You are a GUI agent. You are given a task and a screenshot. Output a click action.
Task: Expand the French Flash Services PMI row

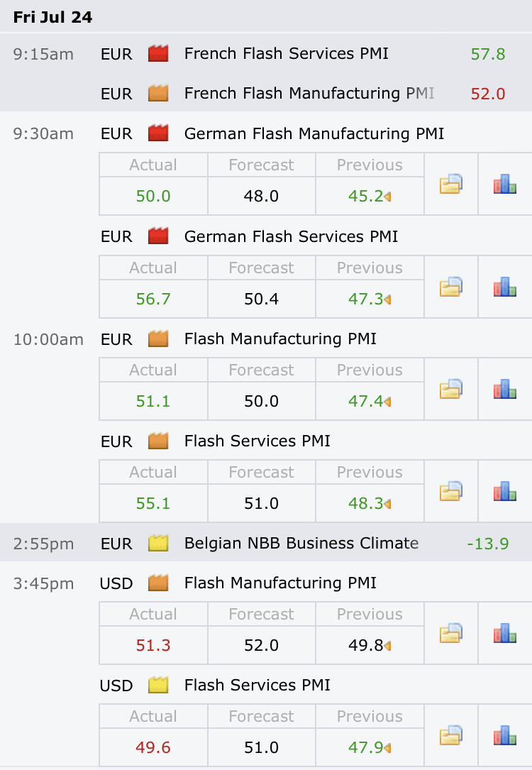(x=266, y=53)
